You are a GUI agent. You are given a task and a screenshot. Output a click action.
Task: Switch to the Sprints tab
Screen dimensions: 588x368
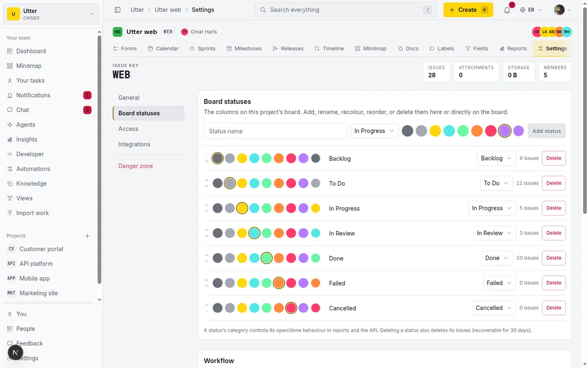[x=202, y=49]
